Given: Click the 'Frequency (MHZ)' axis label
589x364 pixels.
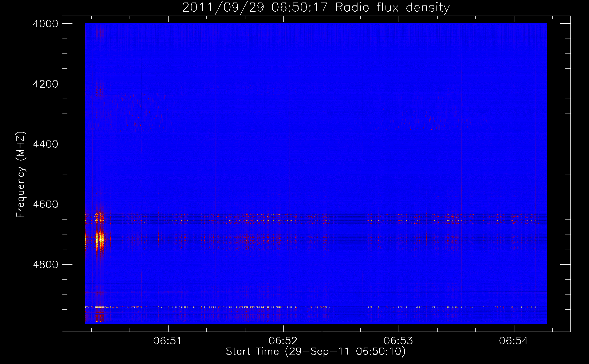Looking at the screenshot, I should 21,175.
